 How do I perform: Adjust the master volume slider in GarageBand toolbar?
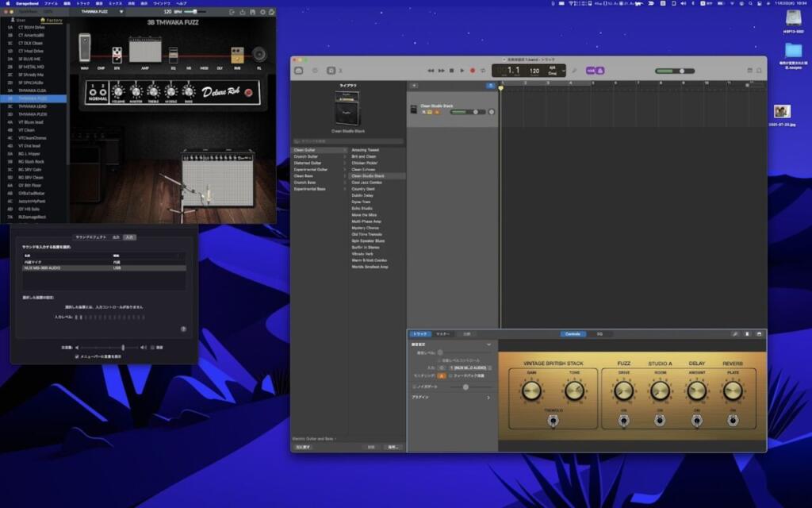pos(675,71)
